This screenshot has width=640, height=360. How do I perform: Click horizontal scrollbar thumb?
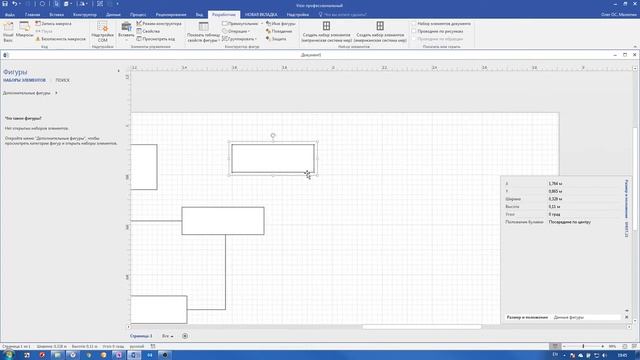pyautogui.click(x=422, y=327)
